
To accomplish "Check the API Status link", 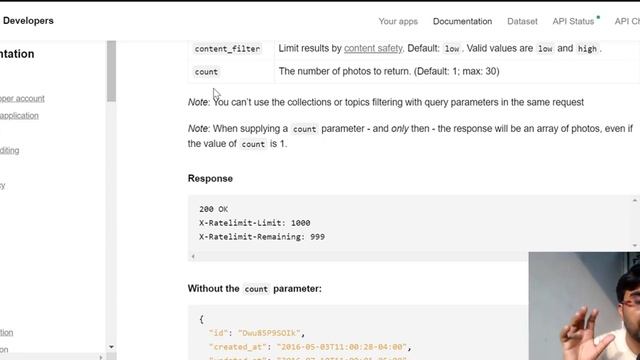I will coord(573,21).
